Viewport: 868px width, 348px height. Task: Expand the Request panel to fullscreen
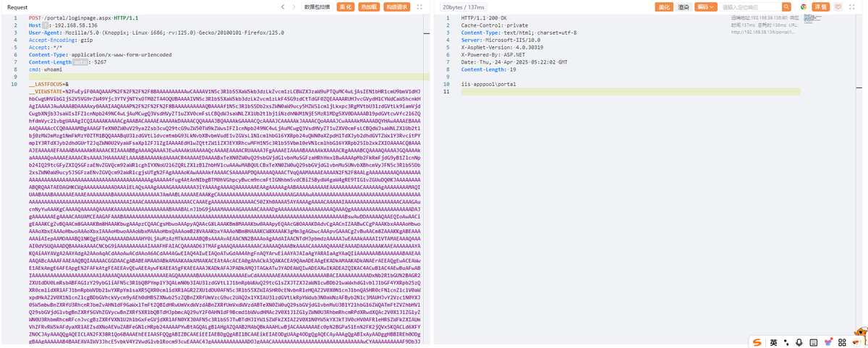pyautogui.click(x=419, y=7)
